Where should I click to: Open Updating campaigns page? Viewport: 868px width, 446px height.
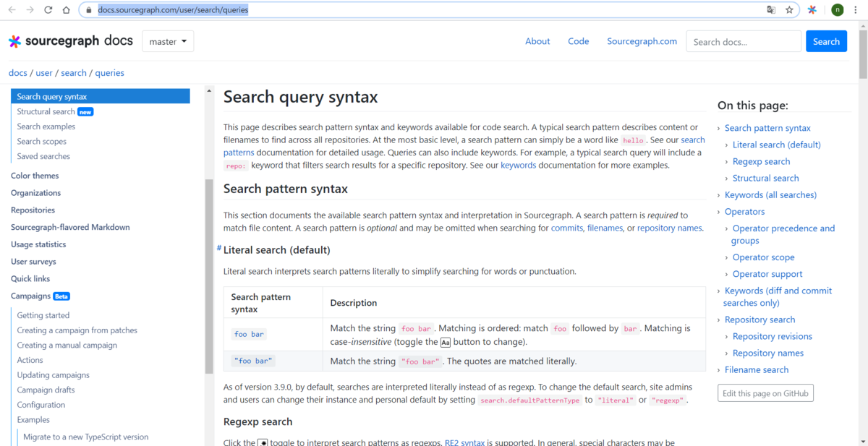[54, 375]
